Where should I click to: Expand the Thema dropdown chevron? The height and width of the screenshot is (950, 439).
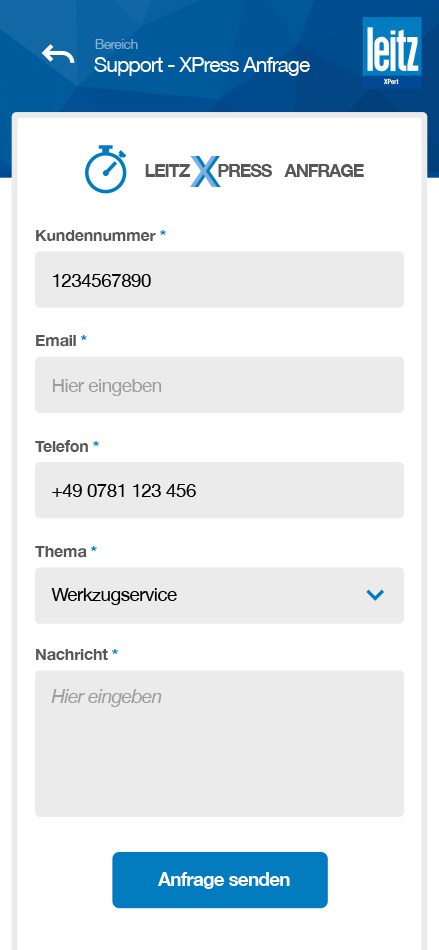[x=375, y=596]
